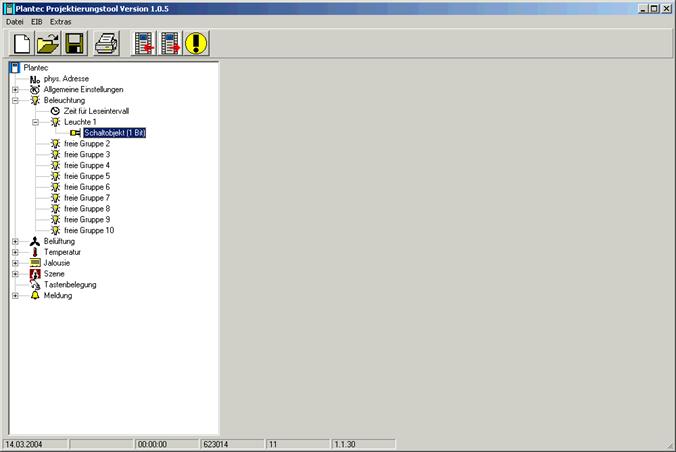The image size is (676, 452).
Task: Expand the Szene tree node
Action: 15,274
